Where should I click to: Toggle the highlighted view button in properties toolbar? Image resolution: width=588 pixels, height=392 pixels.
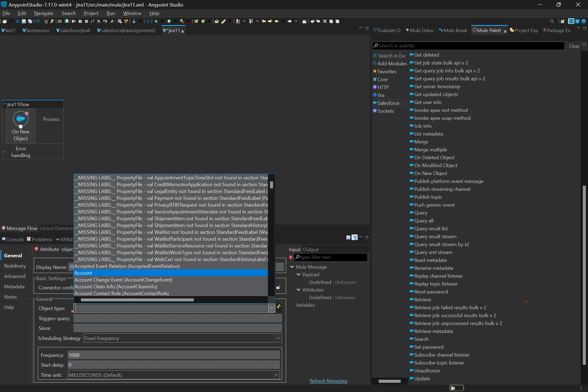pyautogui.click(x=354, y=237)
